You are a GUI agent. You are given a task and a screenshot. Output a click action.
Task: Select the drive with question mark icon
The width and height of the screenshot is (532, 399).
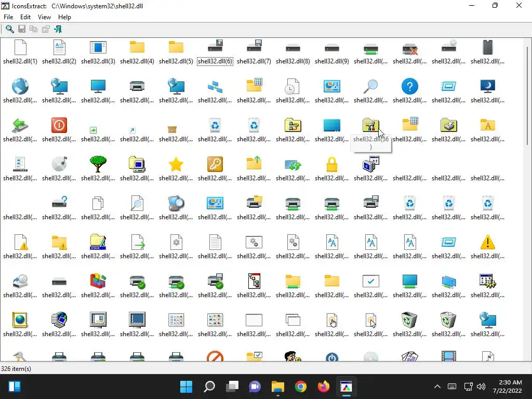click(59, 202)
